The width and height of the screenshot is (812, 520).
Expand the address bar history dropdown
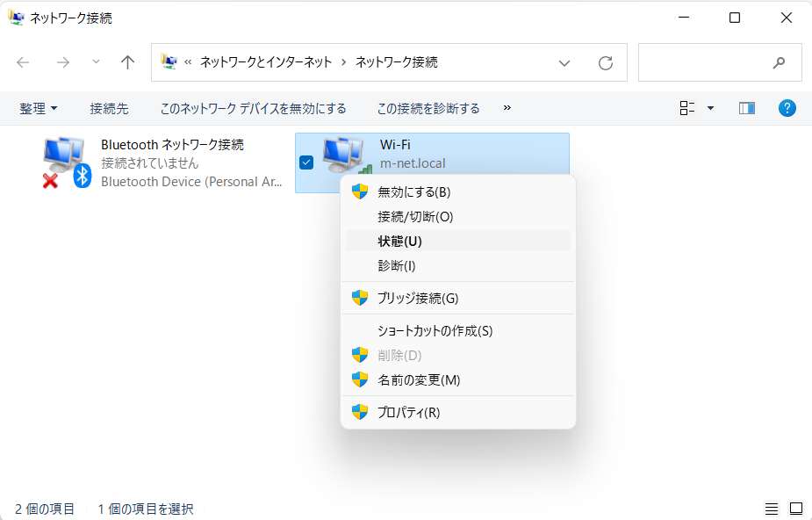[564, 62]
